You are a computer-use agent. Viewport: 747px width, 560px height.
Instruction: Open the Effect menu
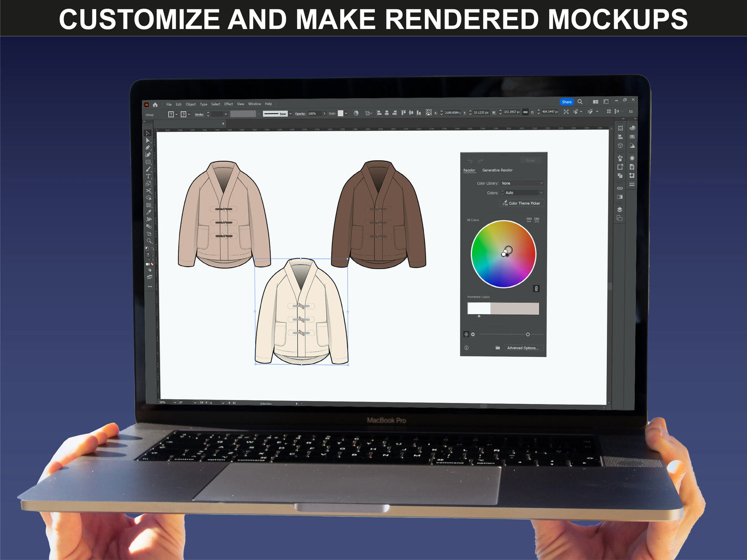(x=228, y=104)
